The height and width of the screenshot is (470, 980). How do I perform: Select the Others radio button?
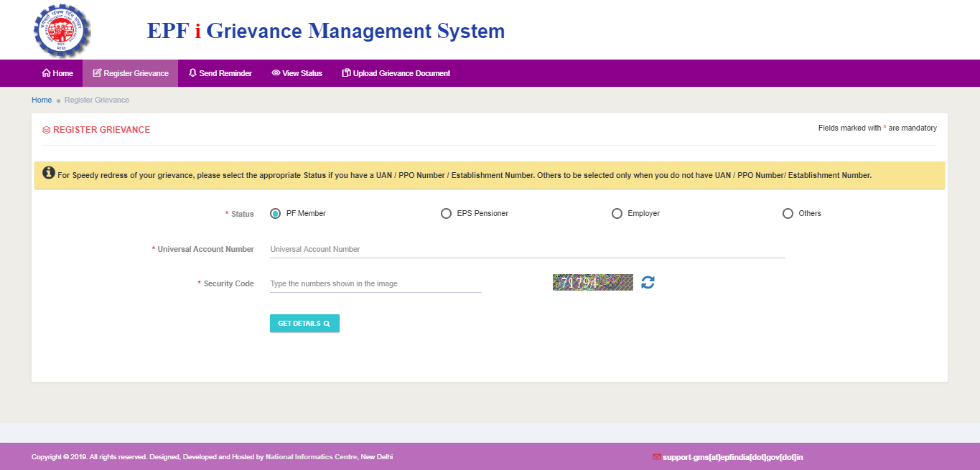(x=788, y=213)
